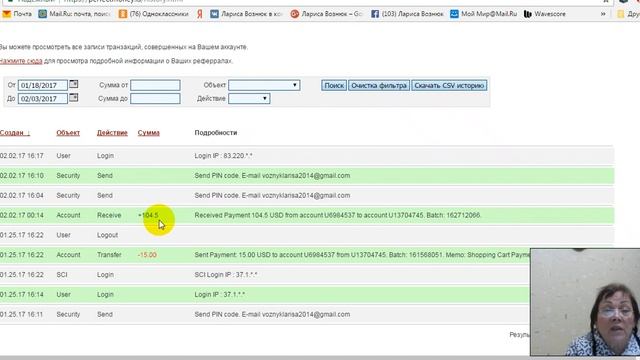Select Login IP : 83.220.*.* details
Screen dimensions: 640x360
pos(223,156)
